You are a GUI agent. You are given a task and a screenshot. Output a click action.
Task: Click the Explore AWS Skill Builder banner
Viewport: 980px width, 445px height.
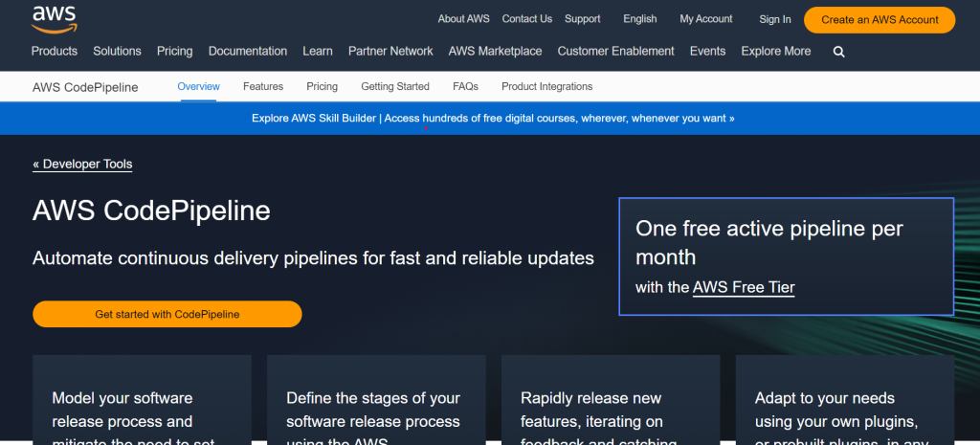coord(493,119)
